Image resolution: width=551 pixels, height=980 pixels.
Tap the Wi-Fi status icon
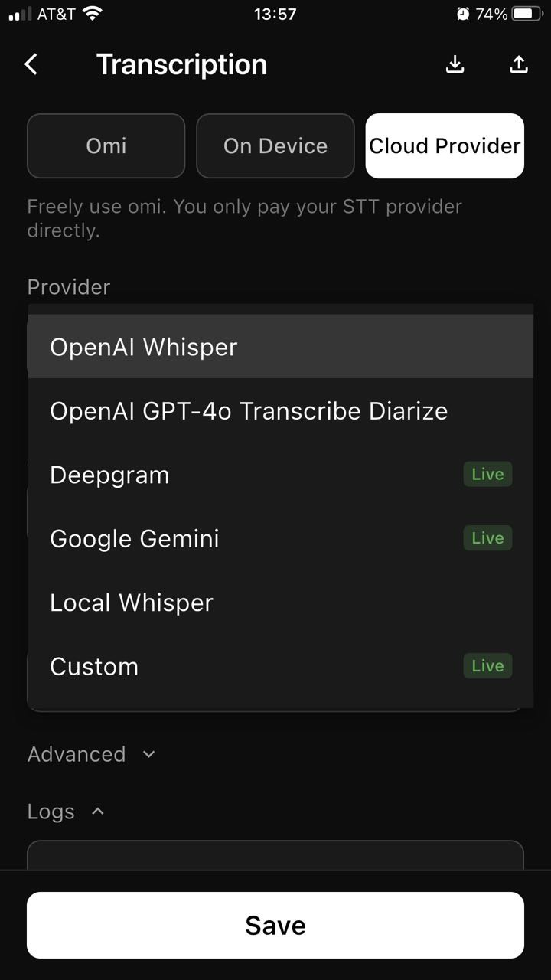[x=93, y=14]
